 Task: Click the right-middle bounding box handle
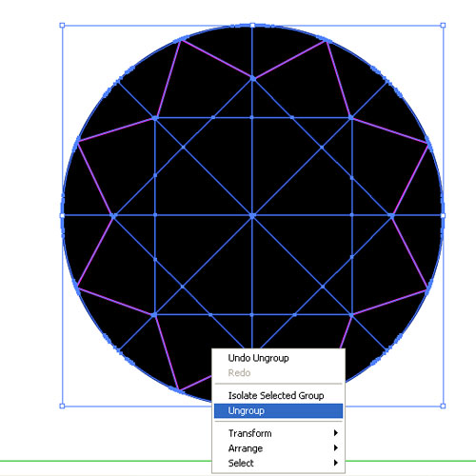pyautogui.click(x=443, y=216)
